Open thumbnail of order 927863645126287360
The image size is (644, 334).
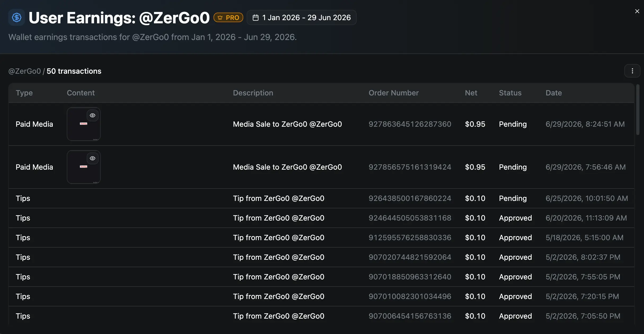84,124
